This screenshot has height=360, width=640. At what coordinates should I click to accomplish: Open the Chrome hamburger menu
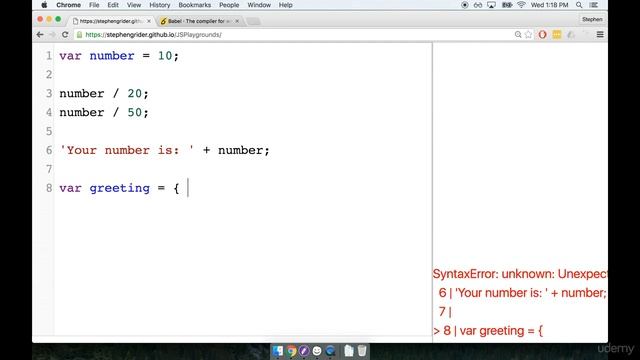600,35
